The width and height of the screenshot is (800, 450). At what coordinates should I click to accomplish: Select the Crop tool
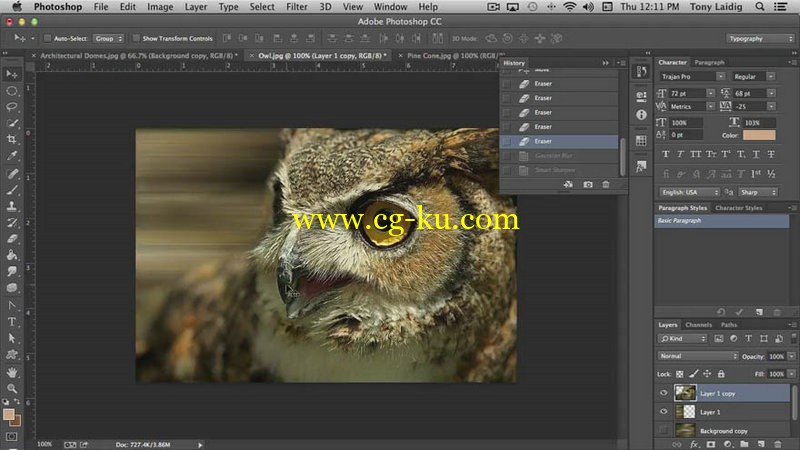point(12,139)
